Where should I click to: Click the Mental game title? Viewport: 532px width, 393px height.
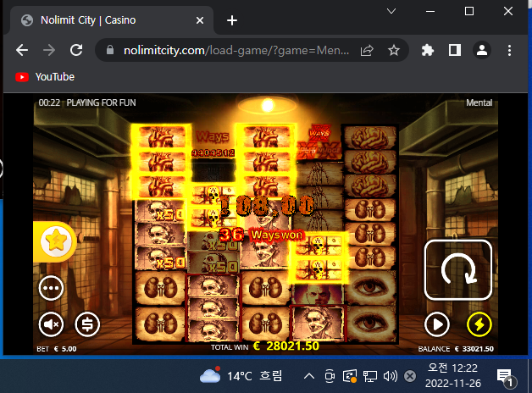coord(479,102)
